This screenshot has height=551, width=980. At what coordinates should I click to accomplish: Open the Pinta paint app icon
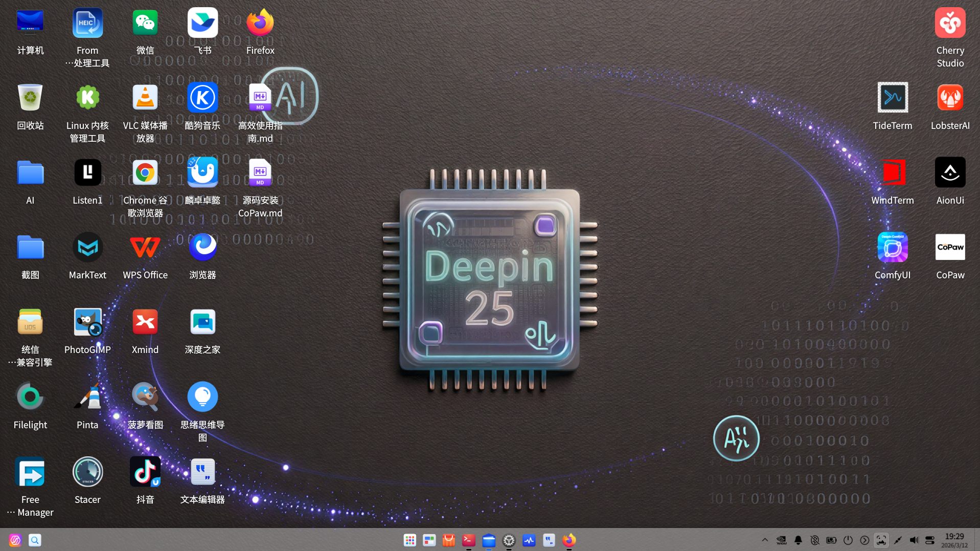(87, 396)
